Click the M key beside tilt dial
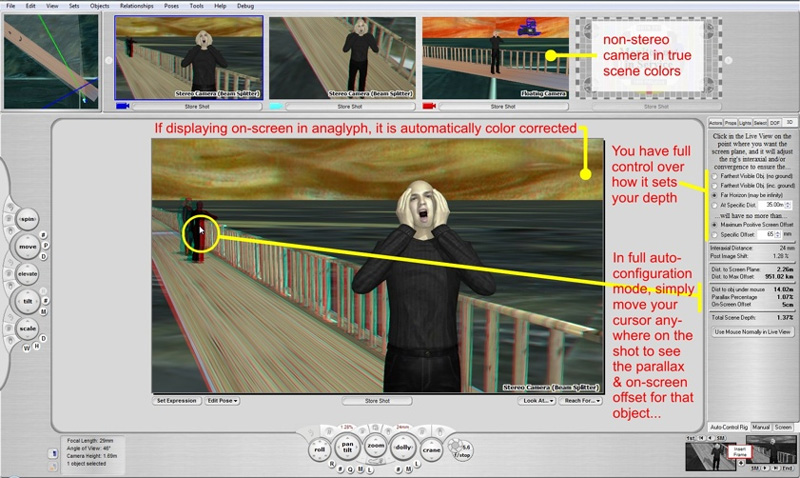The height and width of the screenshot is (478, 800). point(43,312)
